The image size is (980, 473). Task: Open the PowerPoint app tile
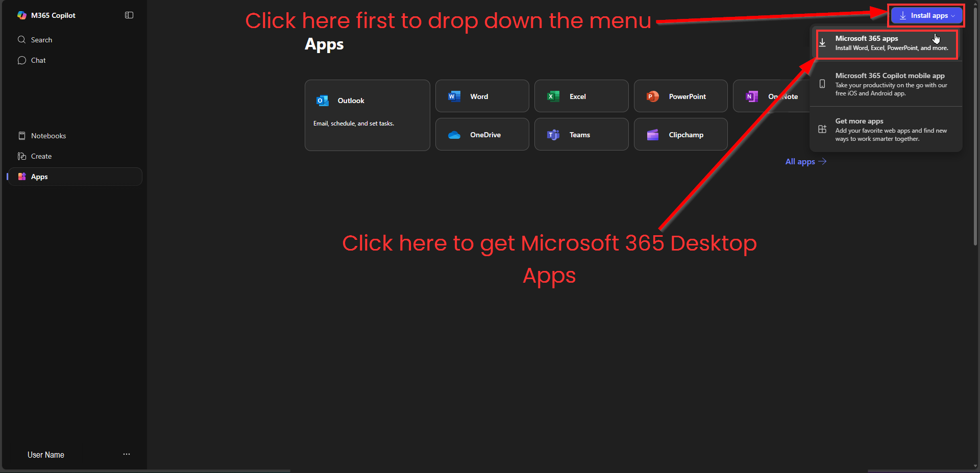click(x=681, y=96)
